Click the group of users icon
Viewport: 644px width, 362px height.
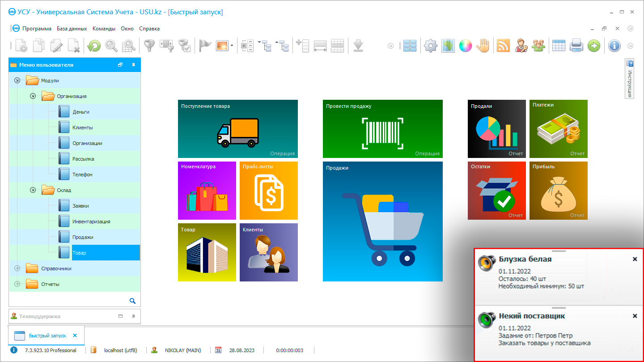[538, 46]
